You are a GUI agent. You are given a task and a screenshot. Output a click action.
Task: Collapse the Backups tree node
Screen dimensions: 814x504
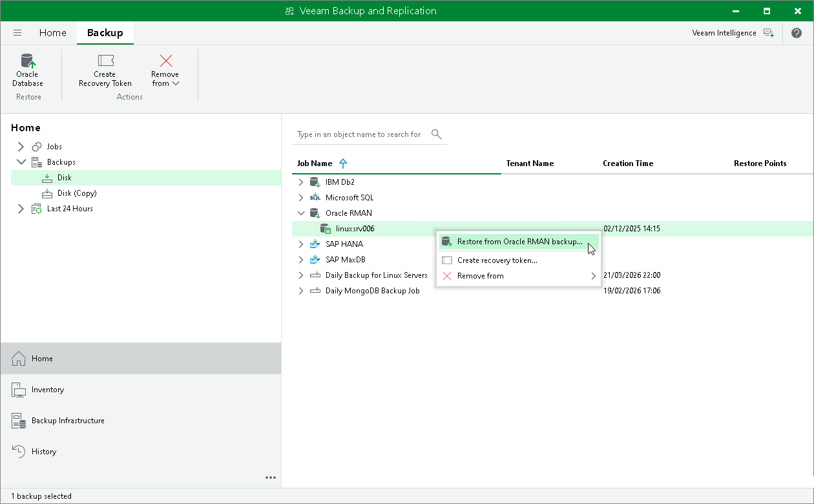pyautogui.click(x=21, y=162)
